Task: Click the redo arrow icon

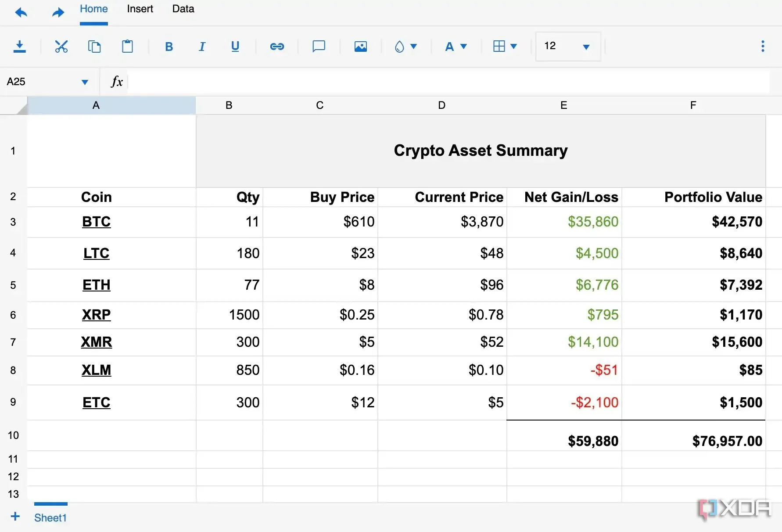Action: pos(58,12)
